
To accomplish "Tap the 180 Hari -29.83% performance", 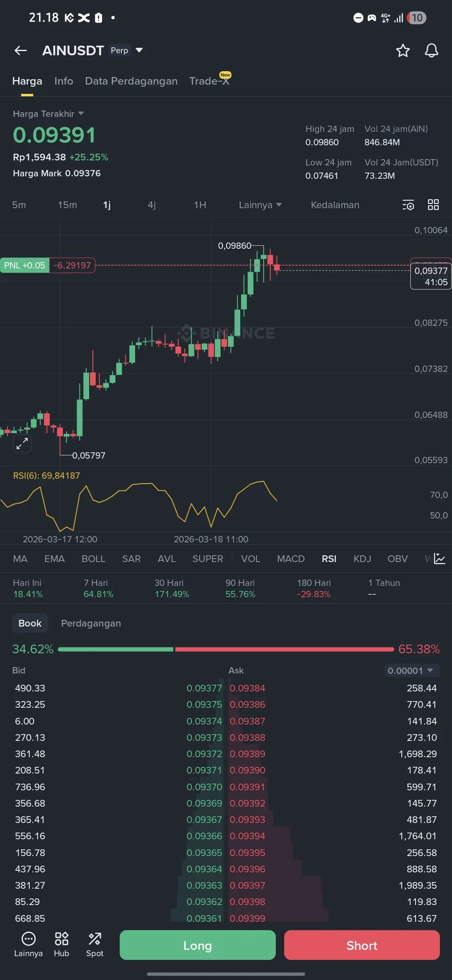I will coord(314,588).
